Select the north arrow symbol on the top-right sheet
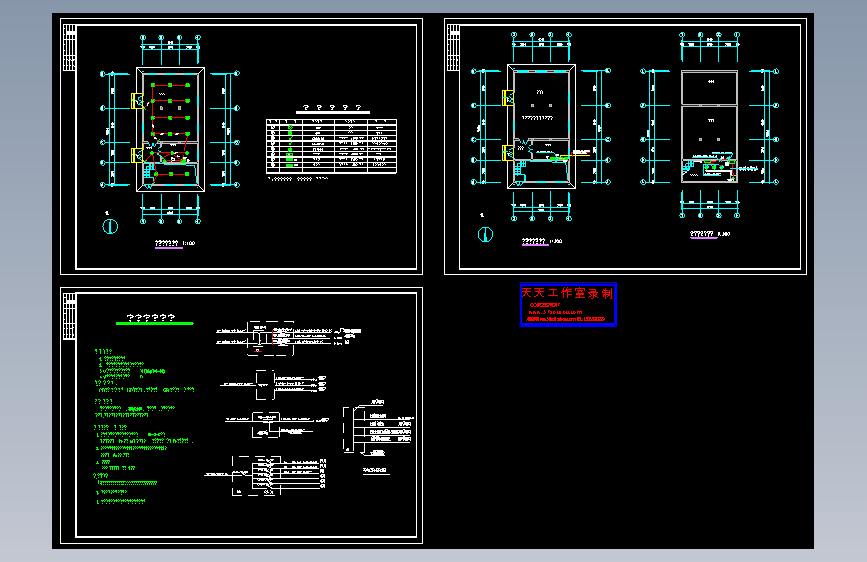The image size is (867, 562). (x=485, y=235)
